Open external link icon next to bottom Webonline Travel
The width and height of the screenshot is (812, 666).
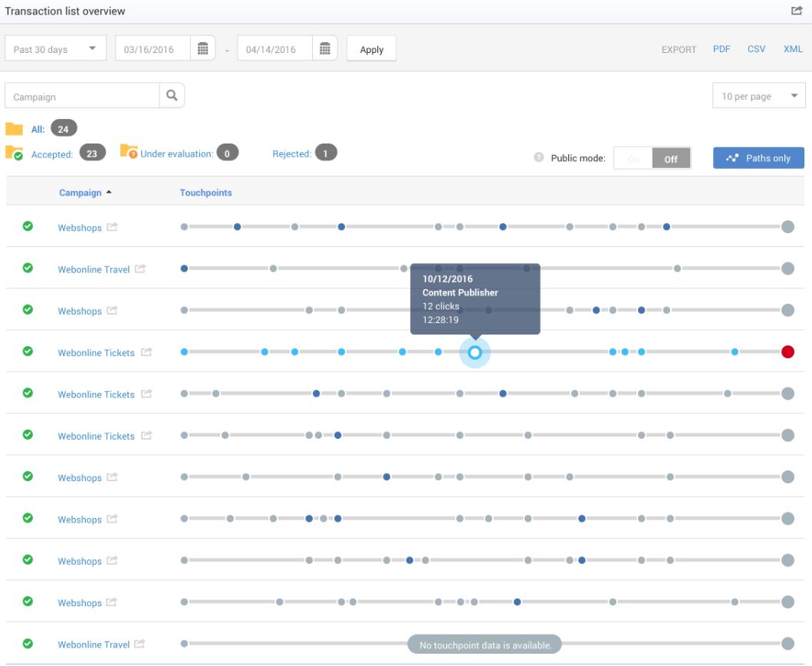point(140,644)
